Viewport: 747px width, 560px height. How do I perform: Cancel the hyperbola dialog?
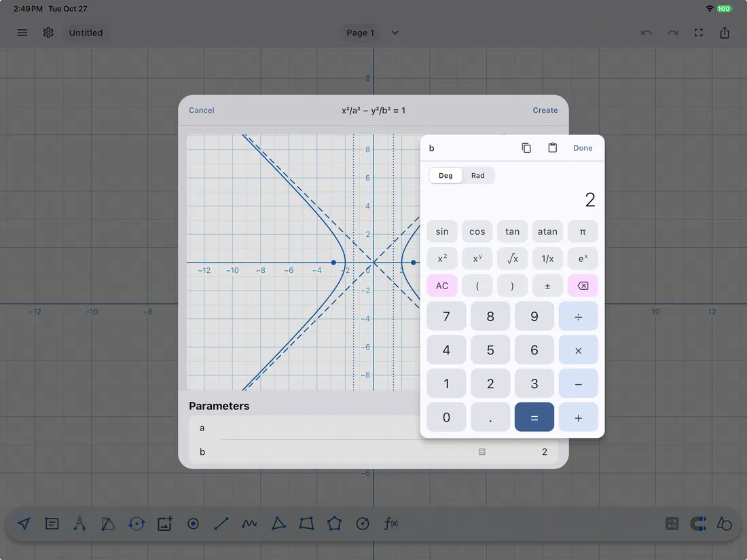[x=202, y=111]
